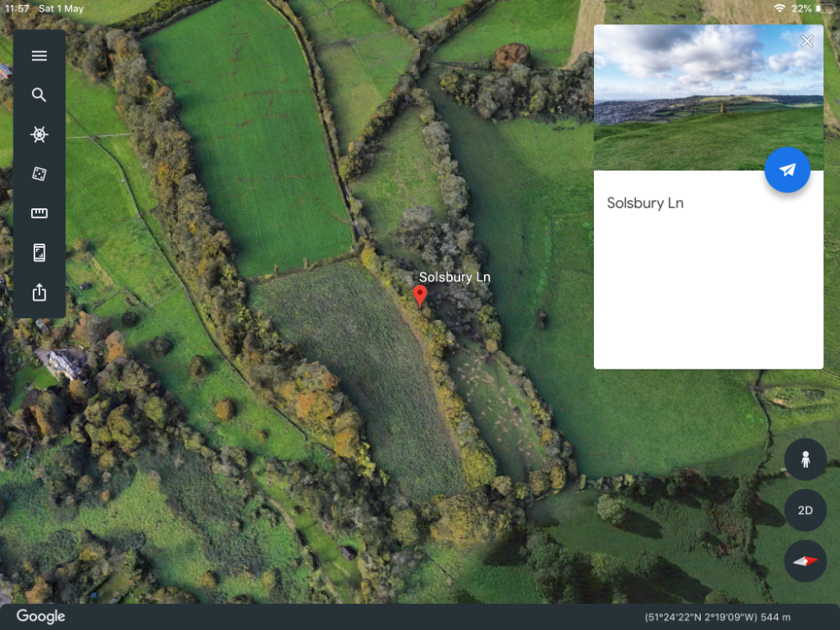Select the red Solsbury Ln map pin

(420, 296)
